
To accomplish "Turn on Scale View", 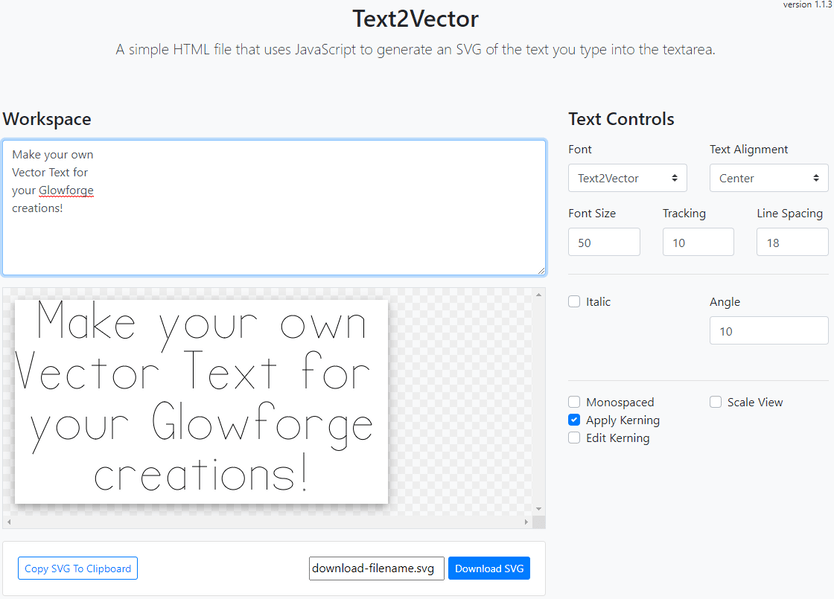I will tap(715, 401).
